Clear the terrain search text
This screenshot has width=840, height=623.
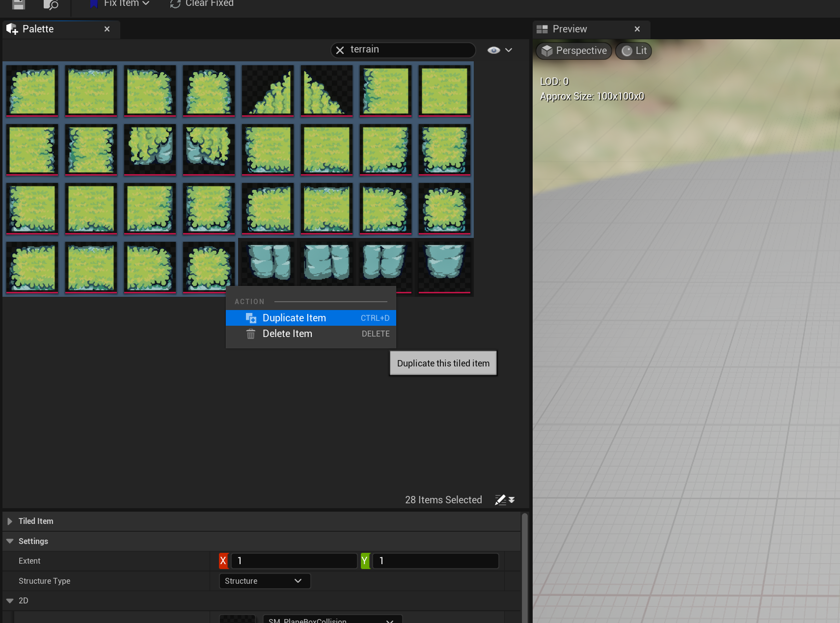pos(340,50)
